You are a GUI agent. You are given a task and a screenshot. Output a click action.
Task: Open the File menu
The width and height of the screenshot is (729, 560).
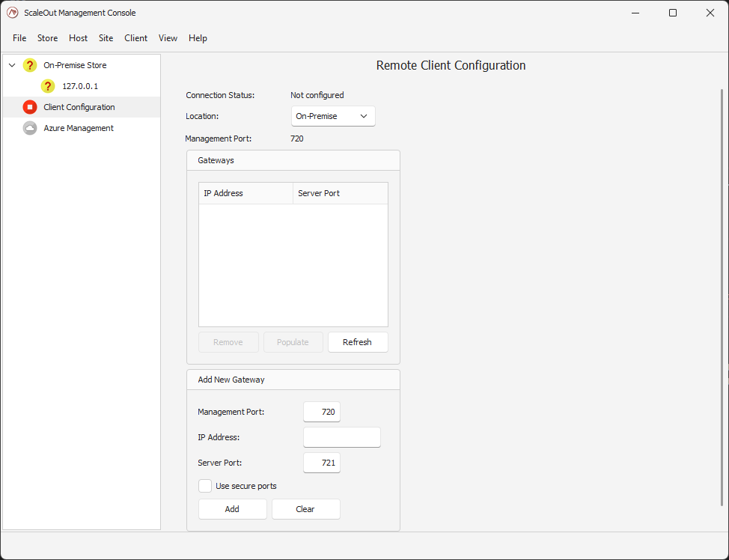tap(19, 38)
